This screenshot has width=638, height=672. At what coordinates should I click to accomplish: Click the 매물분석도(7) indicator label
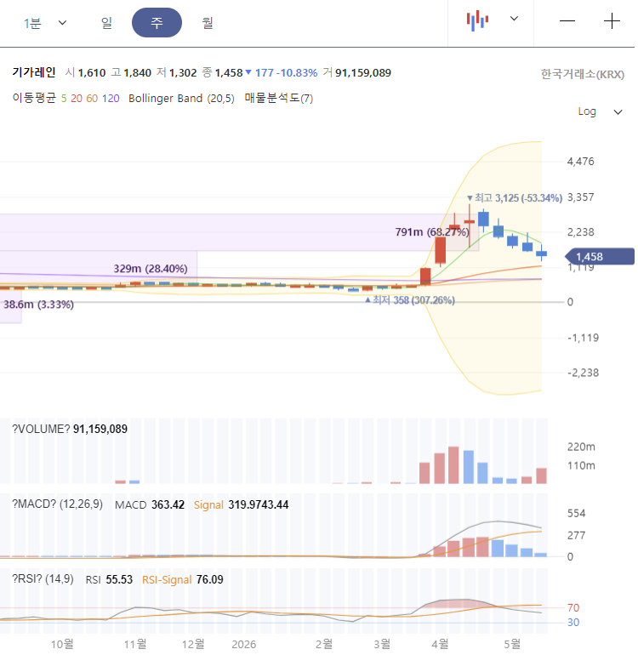tap(279, 99)
